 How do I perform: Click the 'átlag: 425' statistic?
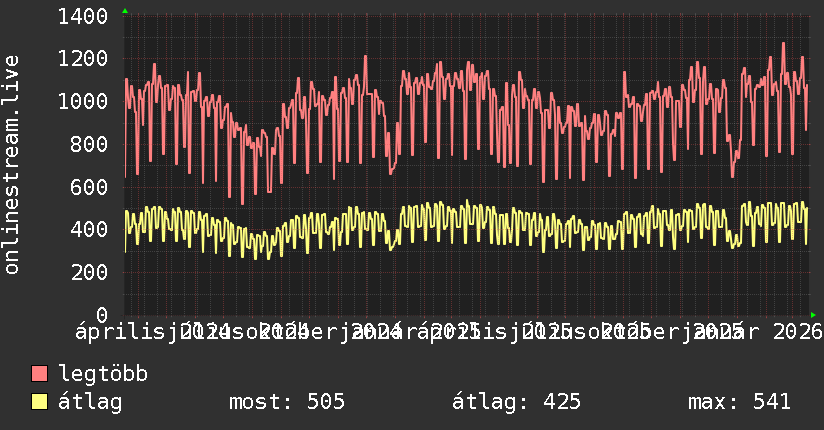[x=517, y=402]
